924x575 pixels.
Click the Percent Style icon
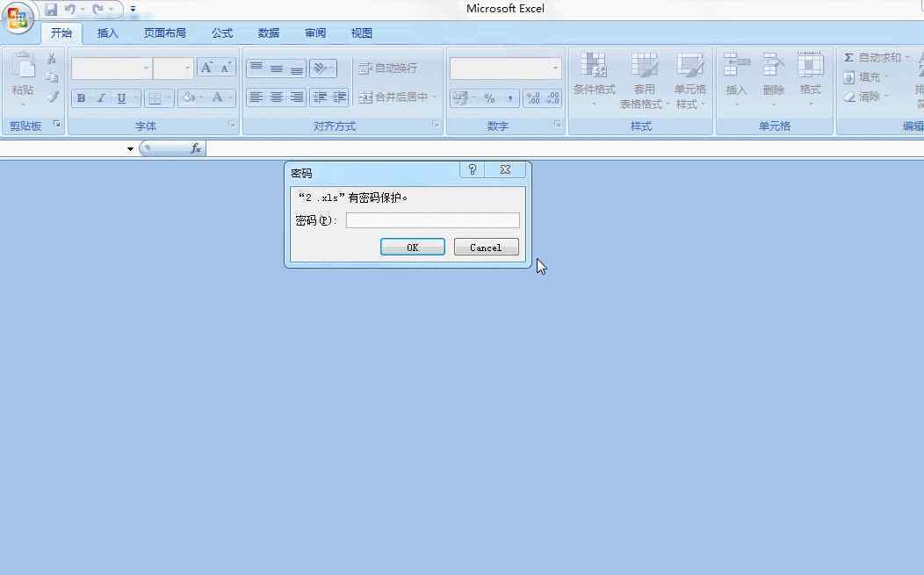490,97
